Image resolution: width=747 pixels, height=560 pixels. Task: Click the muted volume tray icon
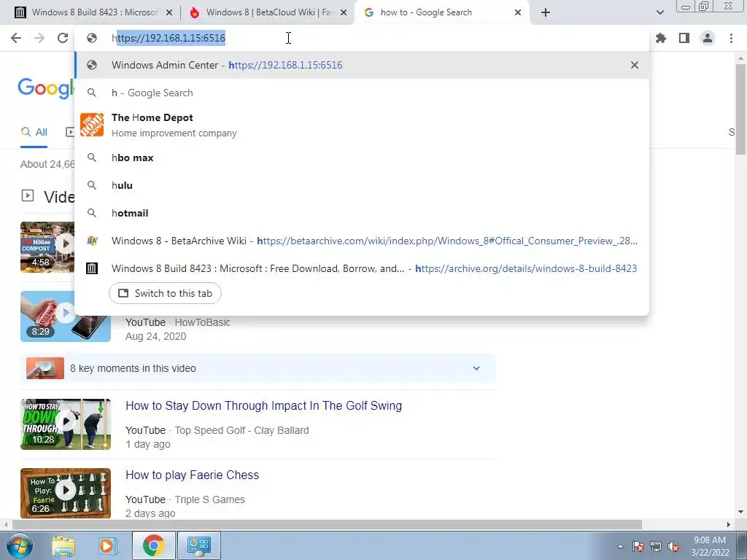pos(673,546)
